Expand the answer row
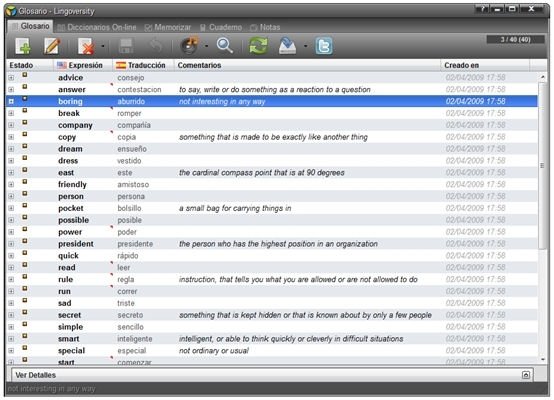Viewport: 554px width, 400px height. [11, 90]
